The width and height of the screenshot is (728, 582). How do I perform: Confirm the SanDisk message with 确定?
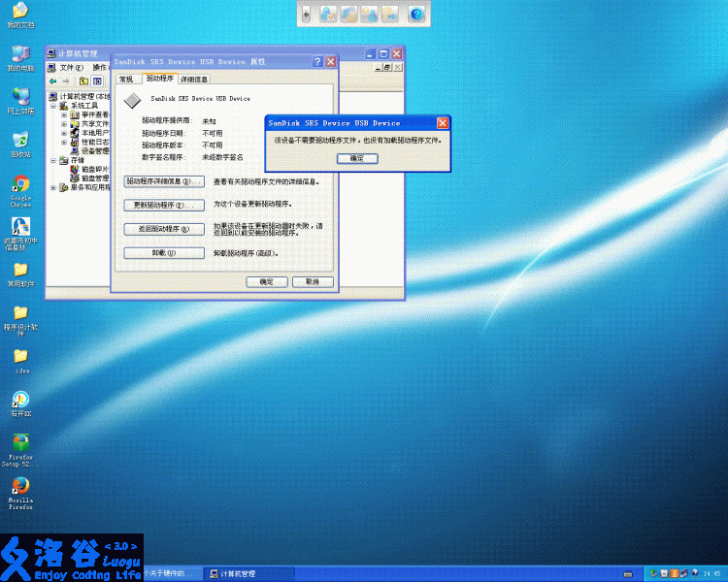click(x=357, y=157)
